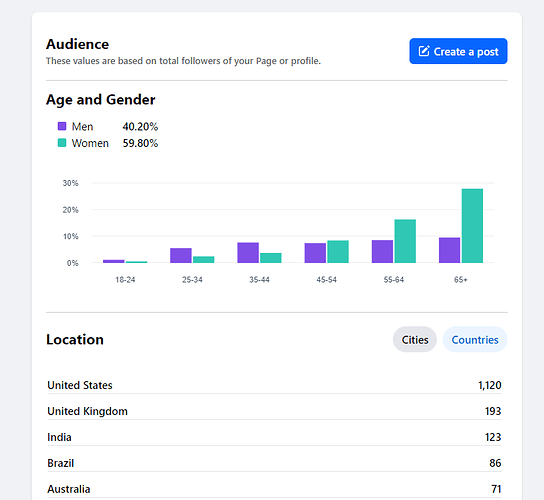Open the United States location row

tap(274, 385)
